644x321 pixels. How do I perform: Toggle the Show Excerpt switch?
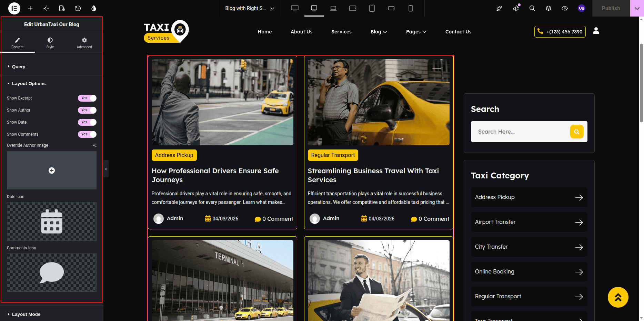pyautogui.click(x=87, y=98)
